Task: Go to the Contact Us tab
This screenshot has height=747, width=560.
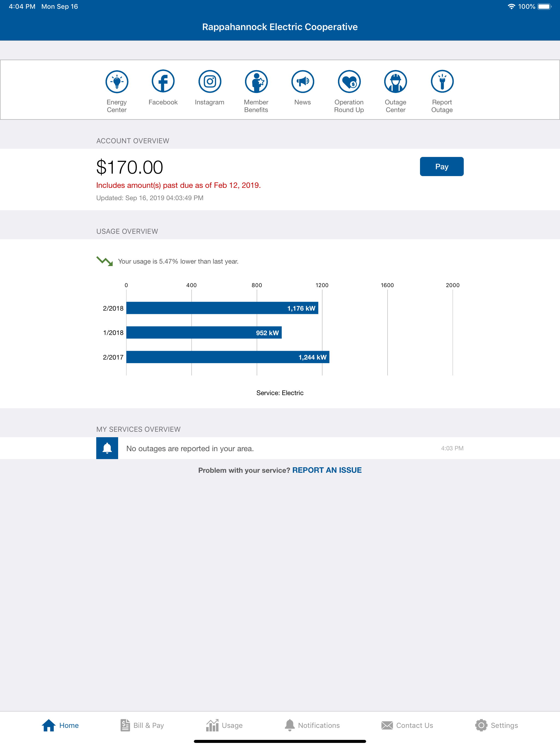Action: coord(407,725)
